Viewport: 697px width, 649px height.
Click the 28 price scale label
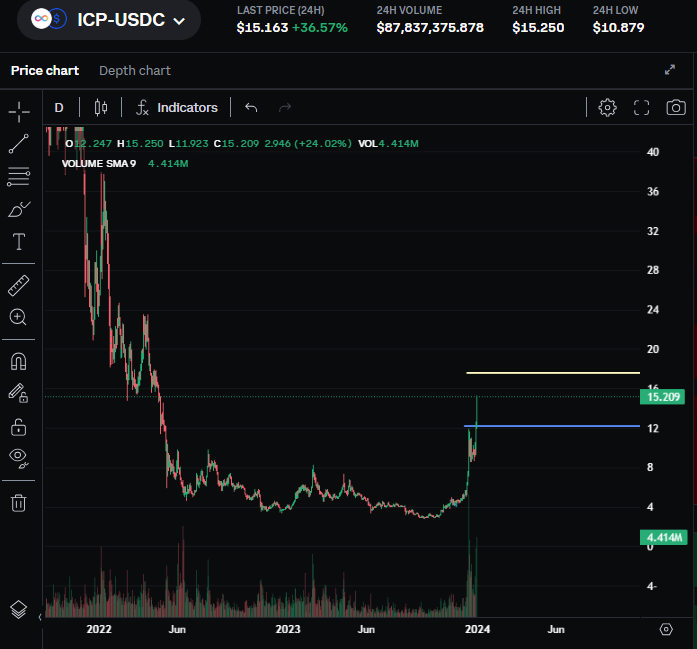(x=653, y=270)
